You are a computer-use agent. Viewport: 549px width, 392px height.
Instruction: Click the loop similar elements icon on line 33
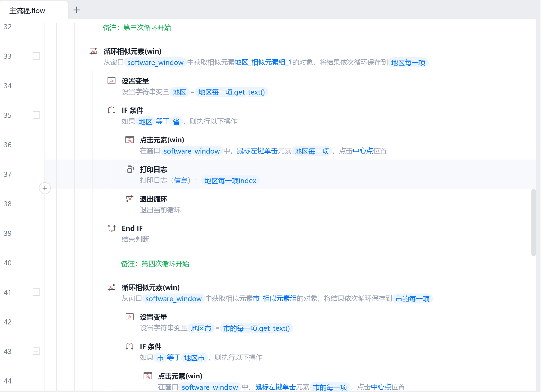[x=93, y=51]
